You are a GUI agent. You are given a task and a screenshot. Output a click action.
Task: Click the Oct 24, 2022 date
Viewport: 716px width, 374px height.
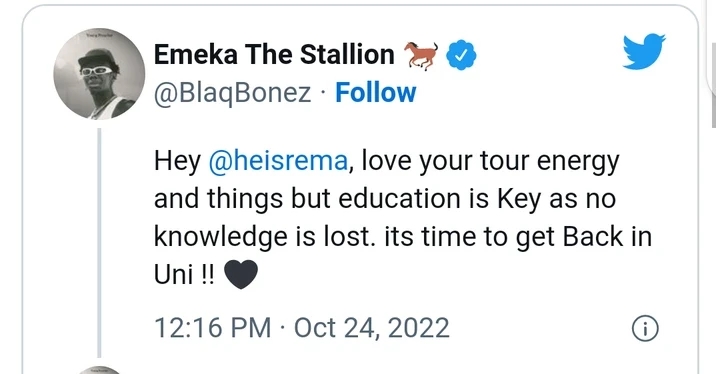pos(372,328)
